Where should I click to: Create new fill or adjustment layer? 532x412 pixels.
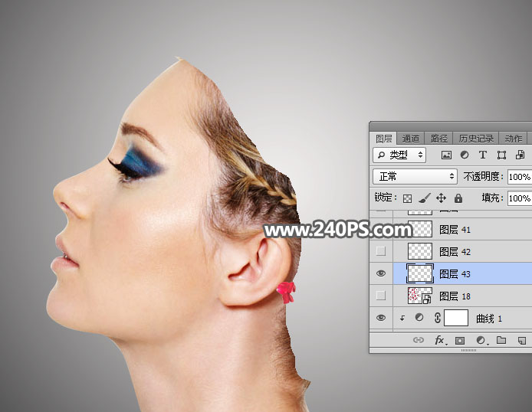pos(481,340)
